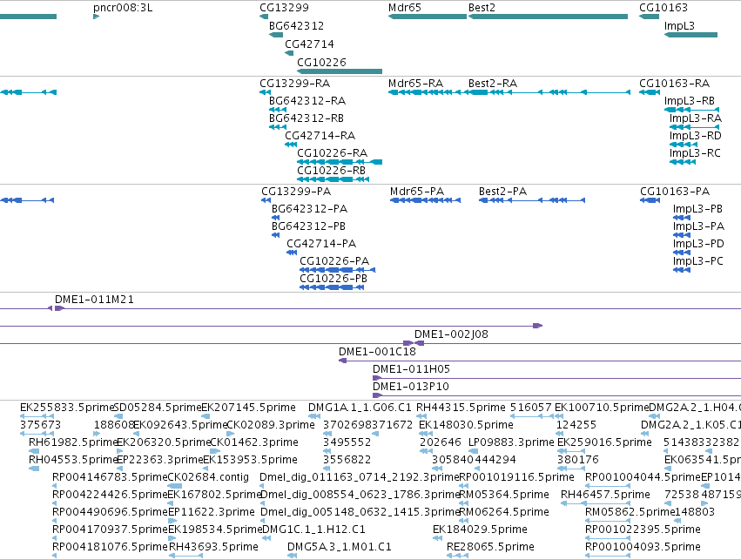
Task: Select EST EK207145.5prime
Action: tap(205, 416)
